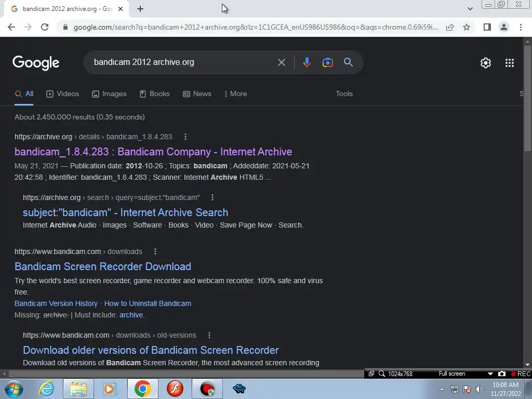Viewport: 532px width, 399px height.
Task: Go back with the browser back arrow
Action: click(x=11, y=27)
